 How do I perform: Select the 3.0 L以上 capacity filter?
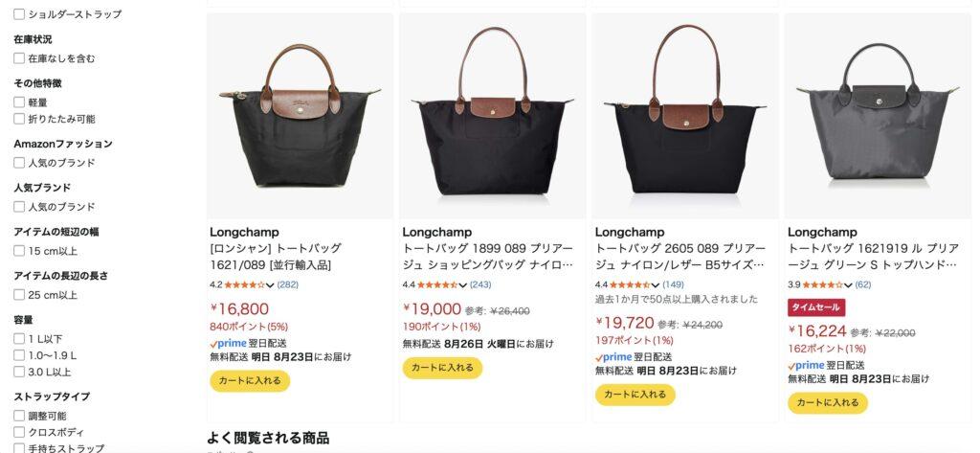tap(19, 372)
